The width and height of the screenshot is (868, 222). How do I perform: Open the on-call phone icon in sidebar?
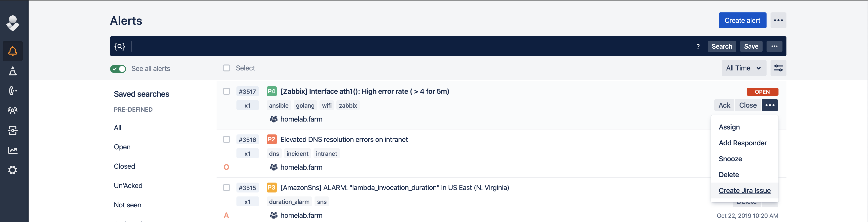pos(12,91)
